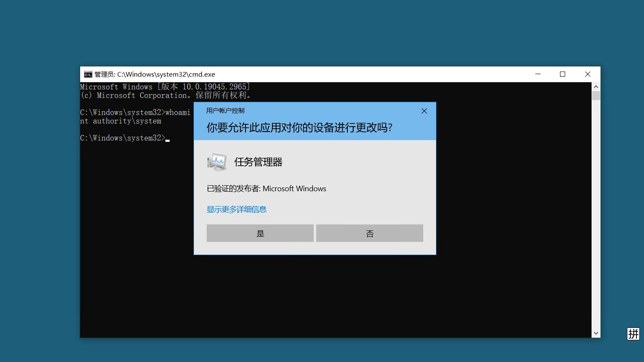Click the 用户帐户控制 dialog title

tap(225, 111)
